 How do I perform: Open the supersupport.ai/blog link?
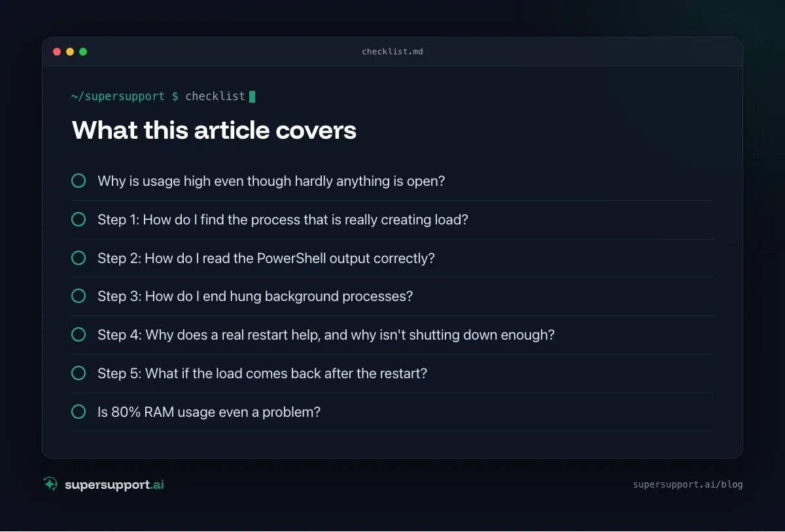688,485
